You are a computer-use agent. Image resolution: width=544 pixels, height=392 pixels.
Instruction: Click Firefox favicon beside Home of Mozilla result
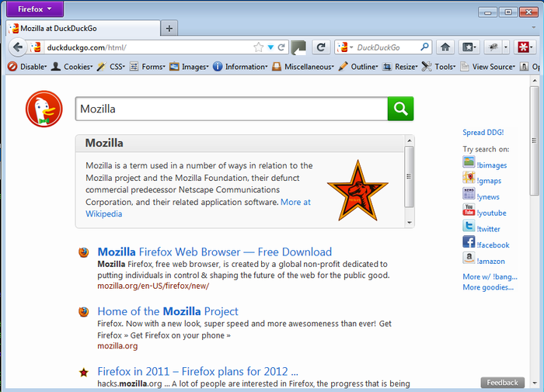pos(84,312)
